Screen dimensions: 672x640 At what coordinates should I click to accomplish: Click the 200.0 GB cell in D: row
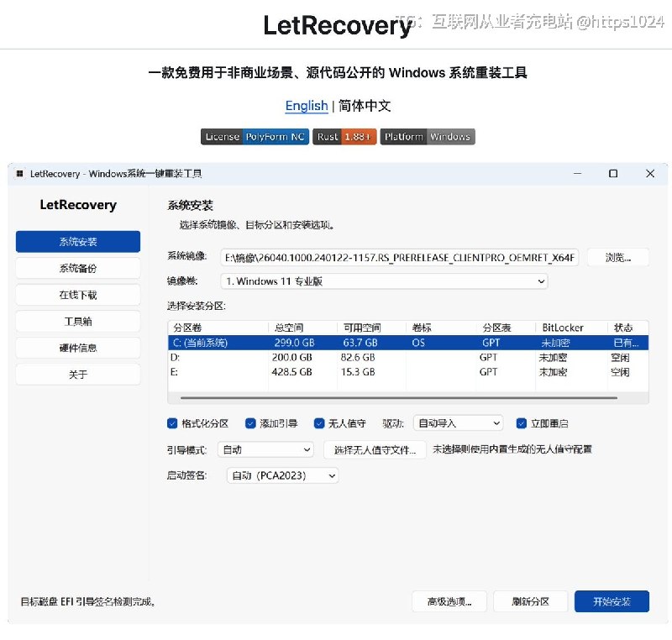pos(291,357)
